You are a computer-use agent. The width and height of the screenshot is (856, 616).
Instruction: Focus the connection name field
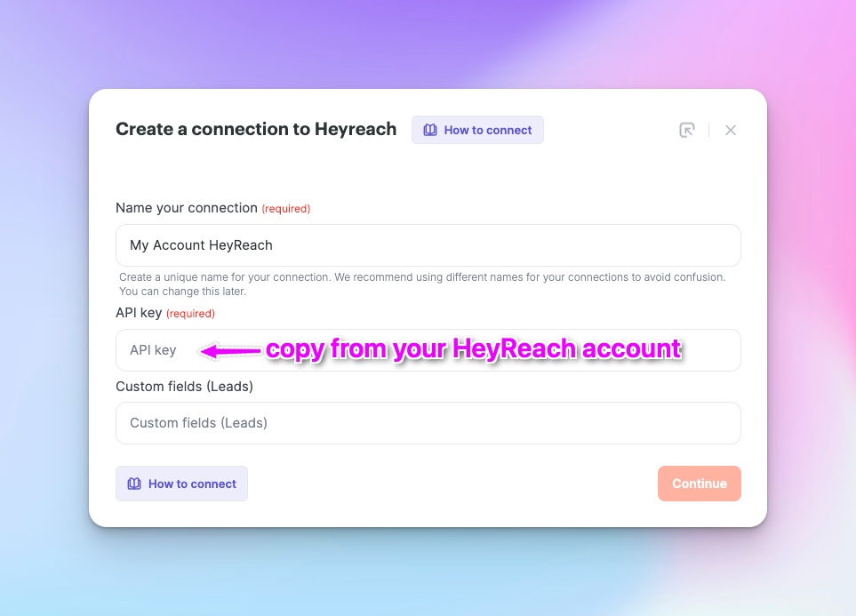click(x=428, y=245)
